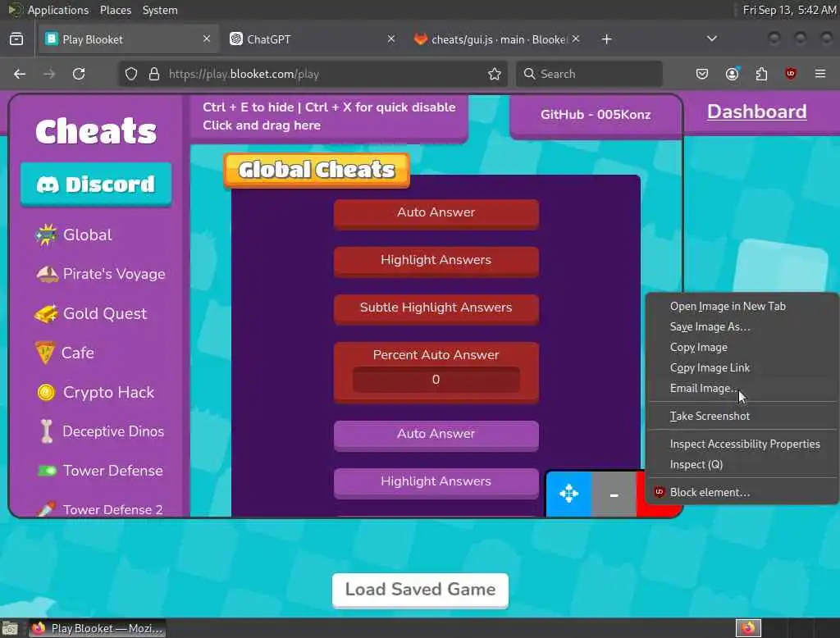Click the purple Highlight Answers button
Image resolution: width=840 pixels, height=638 pixels.
pyautogui.click(x=436, y=483)
